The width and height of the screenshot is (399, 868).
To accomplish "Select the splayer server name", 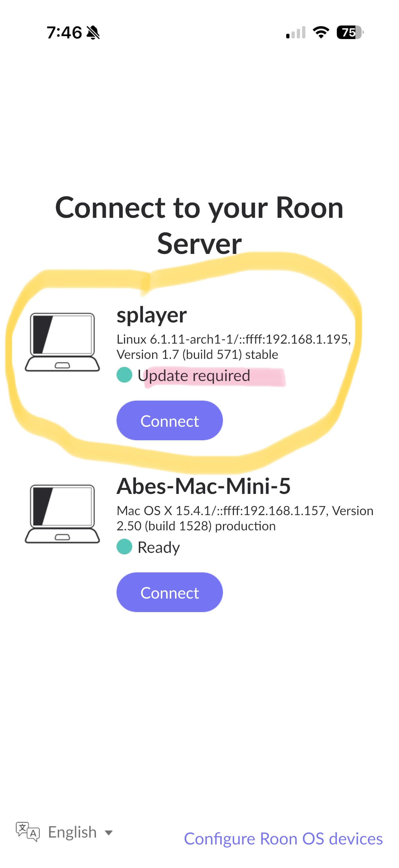I will point(152,316).
